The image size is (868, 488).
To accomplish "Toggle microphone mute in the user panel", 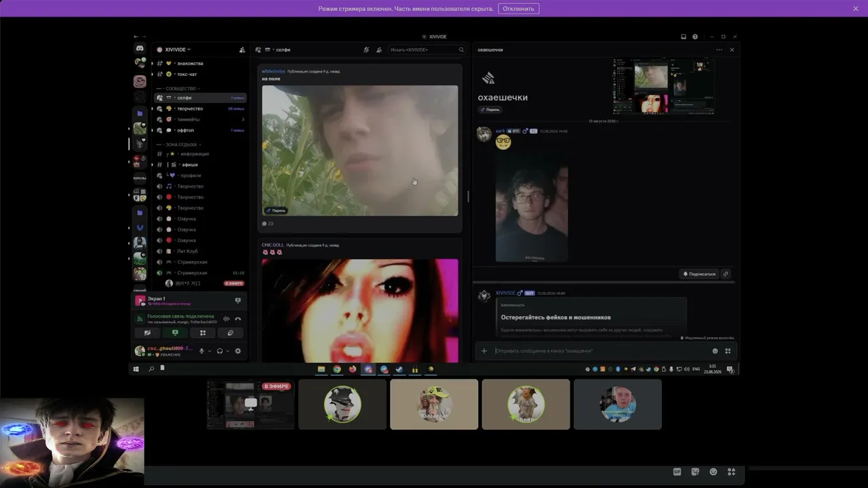I will point(201,351).
